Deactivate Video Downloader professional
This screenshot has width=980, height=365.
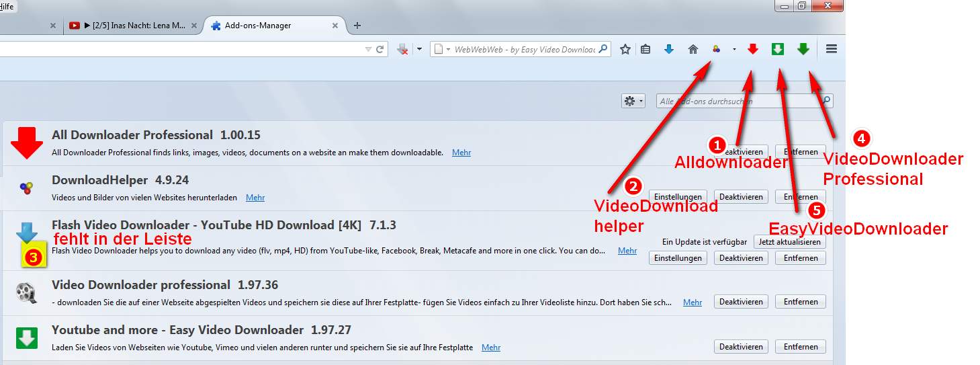click(x=741, y=302)
